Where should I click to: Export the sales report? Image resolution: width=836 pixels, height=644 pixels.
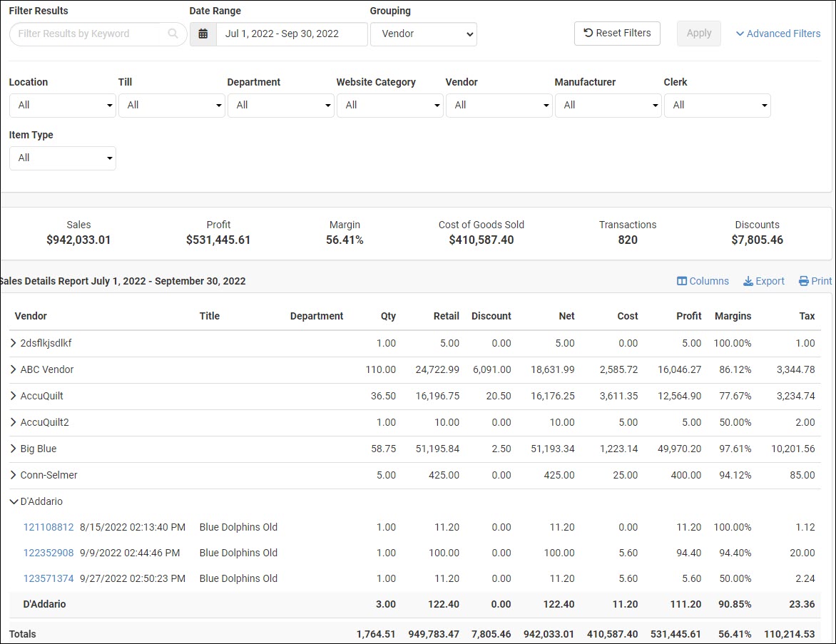click(764, 281)
